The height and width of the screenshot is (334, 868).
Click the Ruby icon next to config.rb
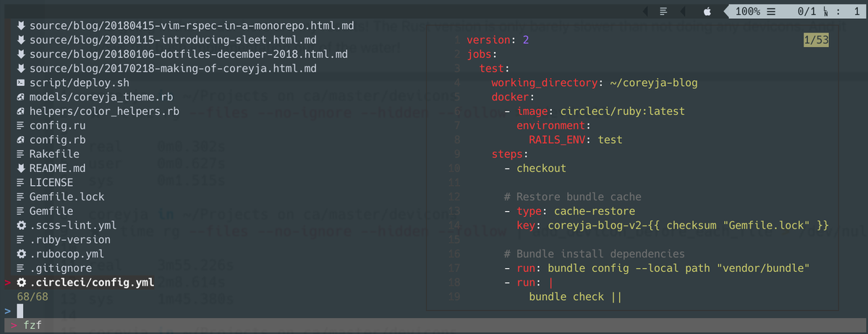click(22, 140)
